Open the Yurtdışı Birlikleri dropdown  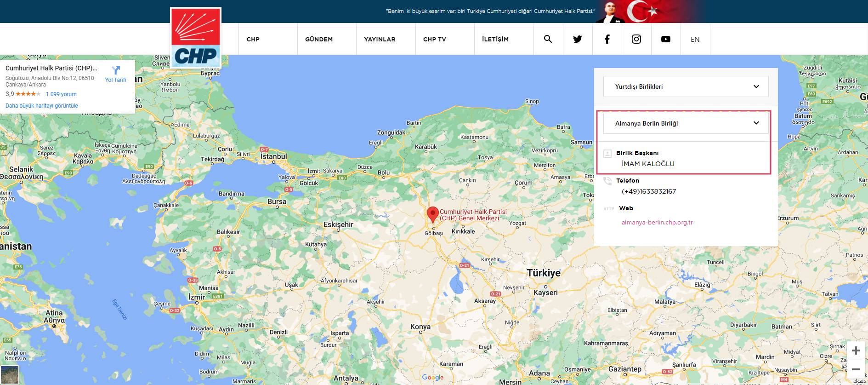click(x=686, y=86)
